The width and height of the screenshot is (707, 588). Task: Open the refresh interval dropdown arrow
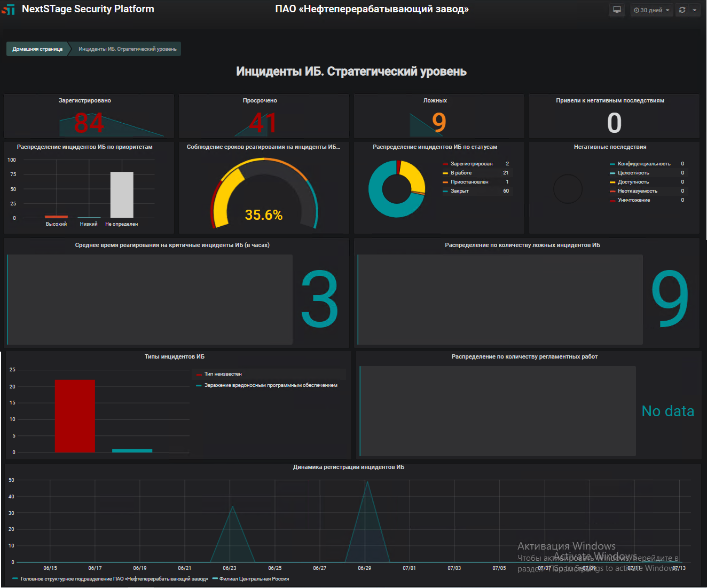tap(694, 10)
